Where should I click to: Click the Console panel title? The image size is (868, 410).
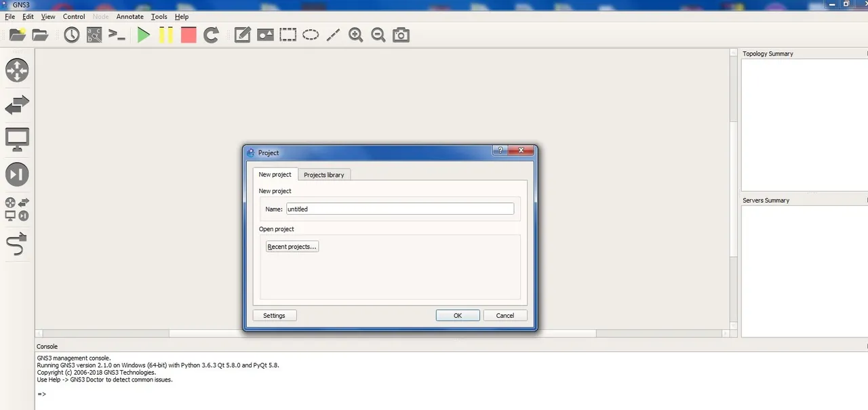tap(47, 346)
